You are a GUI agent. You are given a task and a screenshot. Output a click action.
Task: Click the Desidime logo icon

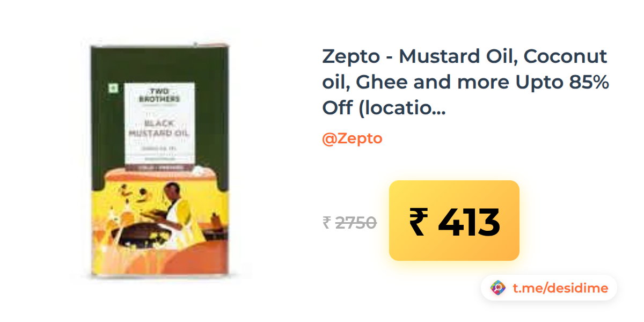pyautogui.click(x=498, y=288)
